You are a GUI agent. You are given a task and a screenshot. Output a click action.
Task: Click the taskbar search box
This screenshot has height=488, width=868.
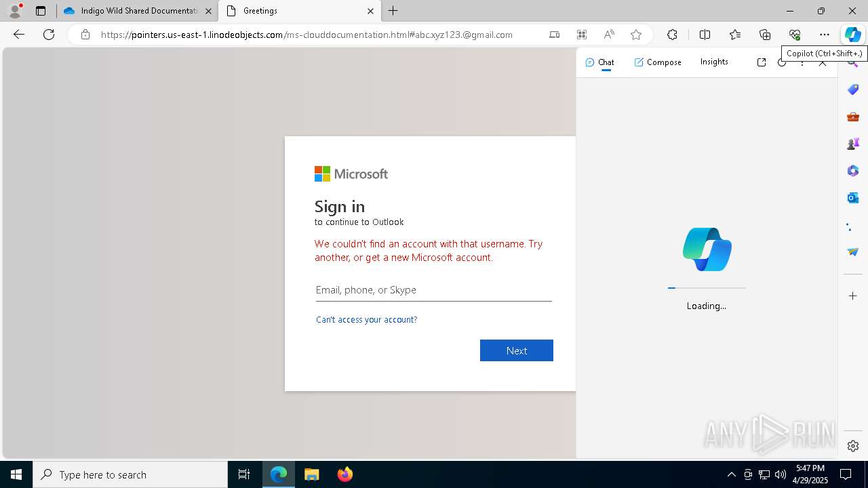(x=130, y=474)
